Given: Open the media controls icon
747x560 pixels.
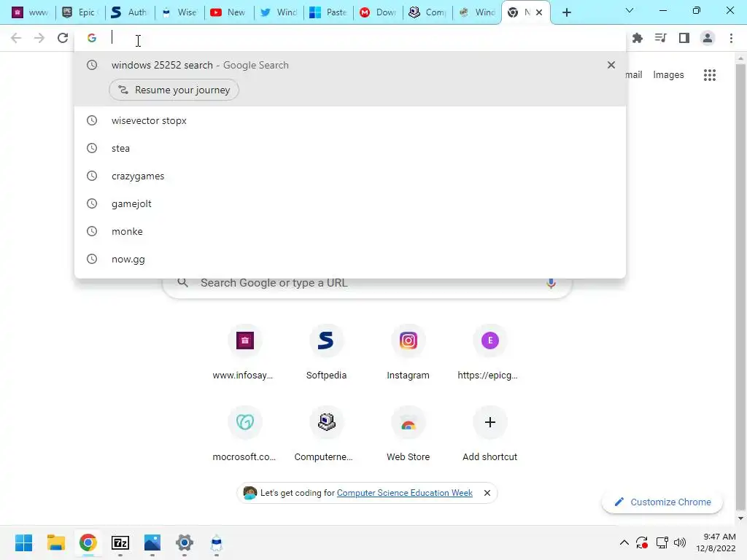Looking at the screenshot, I should pyautogui.click(x=661, y=38).
